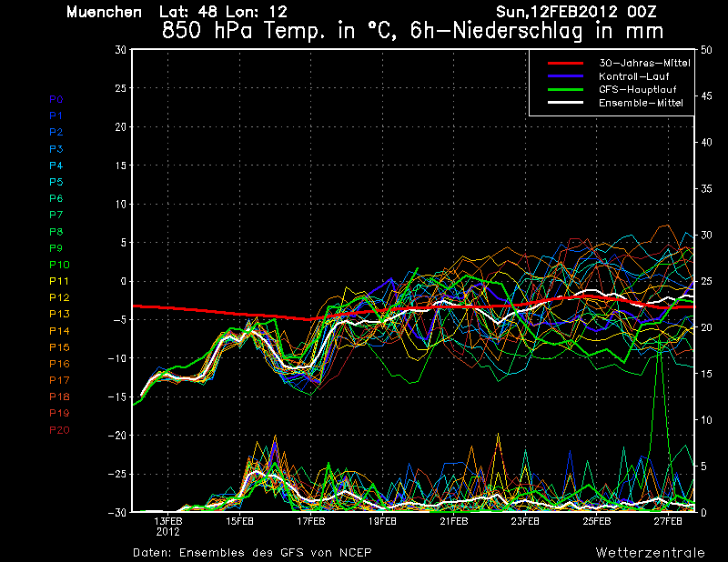This screenshot has height=562, width=728.
Task: Select the P7 legend entry
Action: click(x=56, y=215)
